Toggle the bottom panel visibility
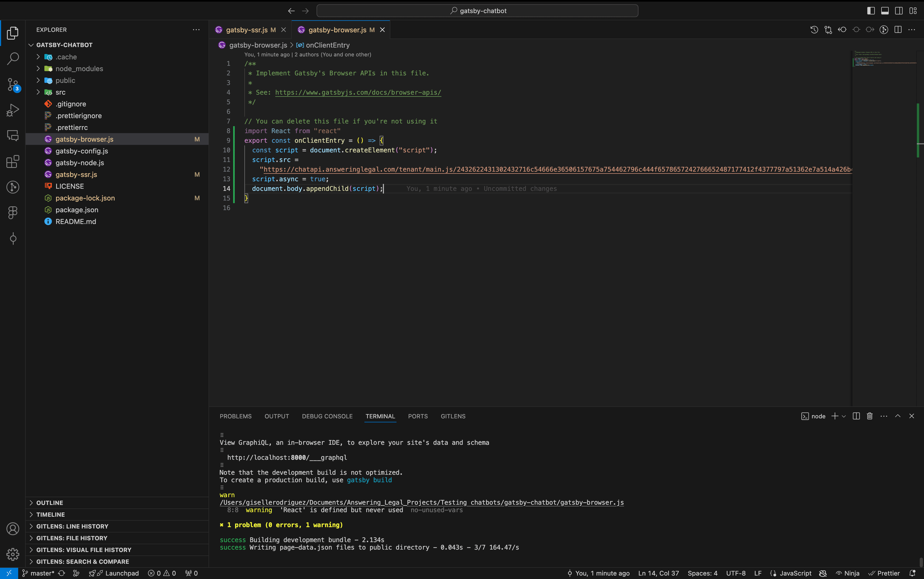The height and width of the screenshot is (579, 924). [885, 11]
